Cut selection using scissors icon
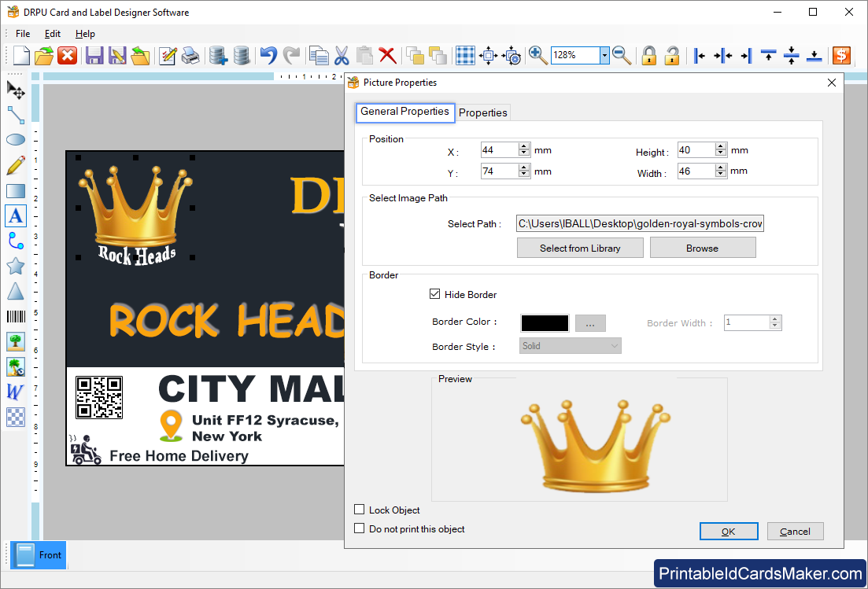The height and width of the screenshot is (589, 868). (x=342, y=55)
